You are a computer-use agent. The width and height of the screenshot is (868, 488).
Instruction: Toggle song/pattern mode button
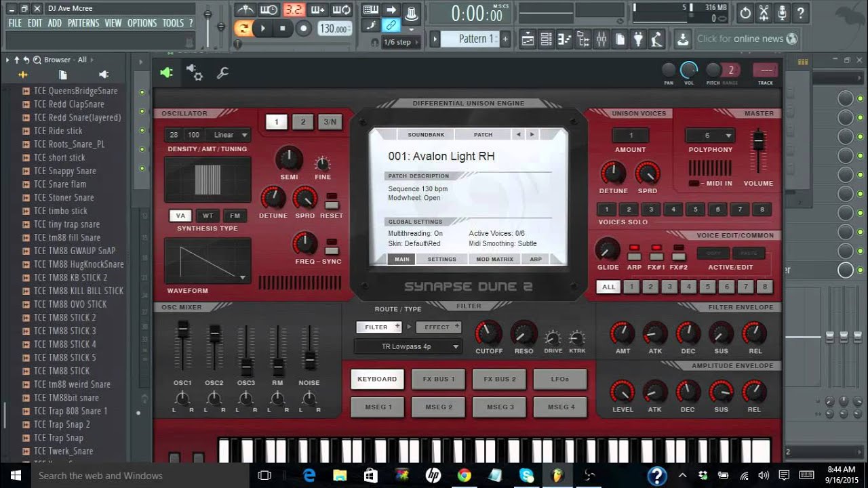pos(243,28)
